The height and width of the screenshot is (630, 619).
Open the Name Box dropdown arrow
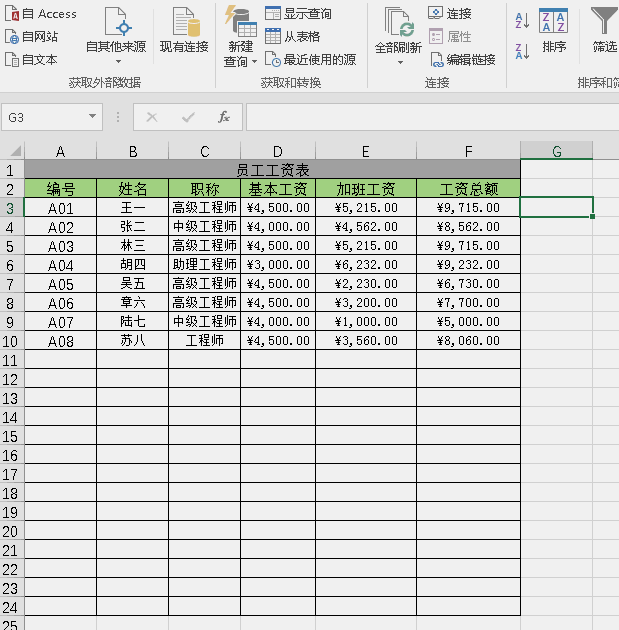[x=92, y=116]
